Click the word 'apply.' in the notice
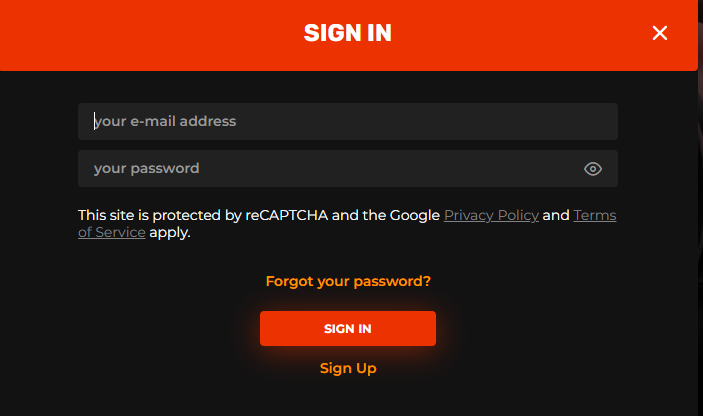Screen dimensions: 703x416 170,233
